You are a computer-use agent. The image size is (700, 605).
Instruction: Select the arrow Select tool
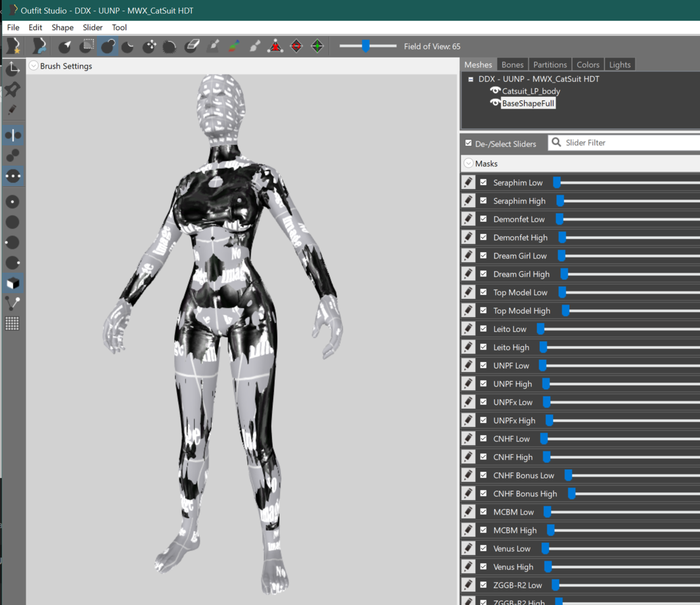(66, 46)
